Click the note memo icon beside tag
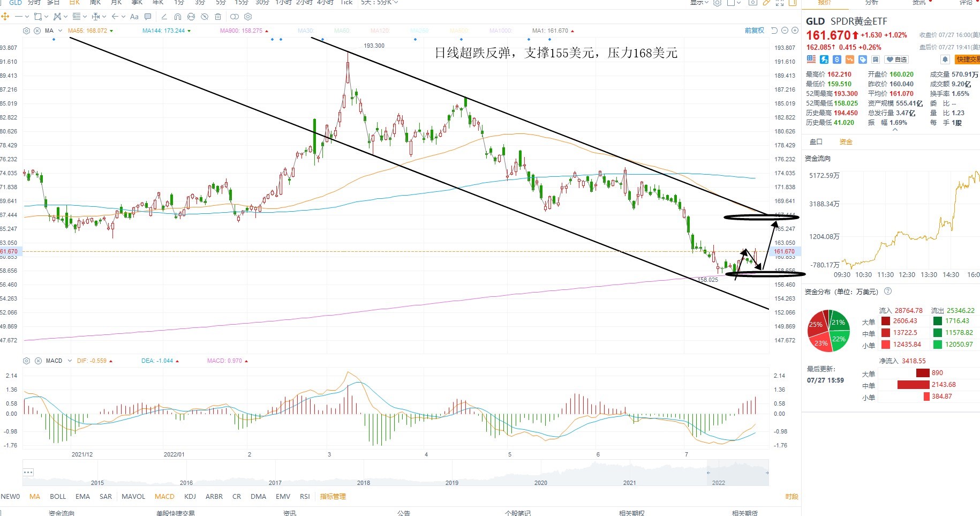 point(876,59)
